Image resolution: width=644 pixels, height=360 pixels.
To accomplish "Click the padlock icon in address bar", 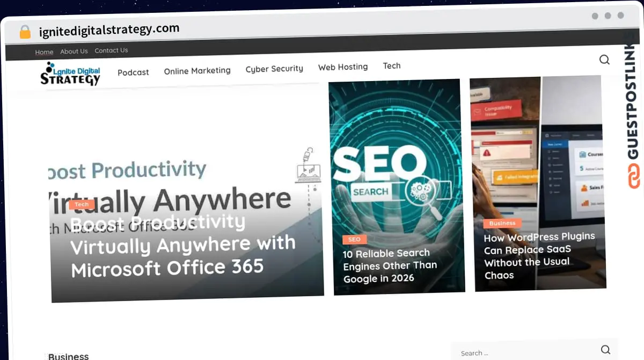I will click(25, 32).
